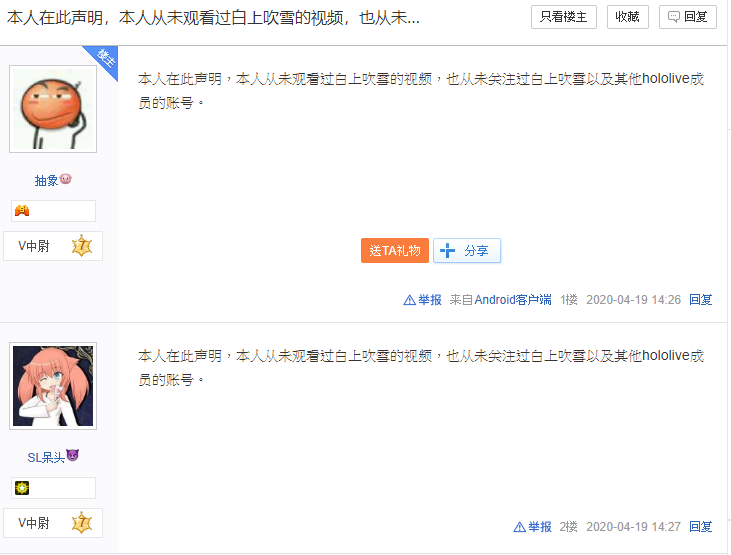
Task: Click the 2楼 post body text
Action: [421, 368]
